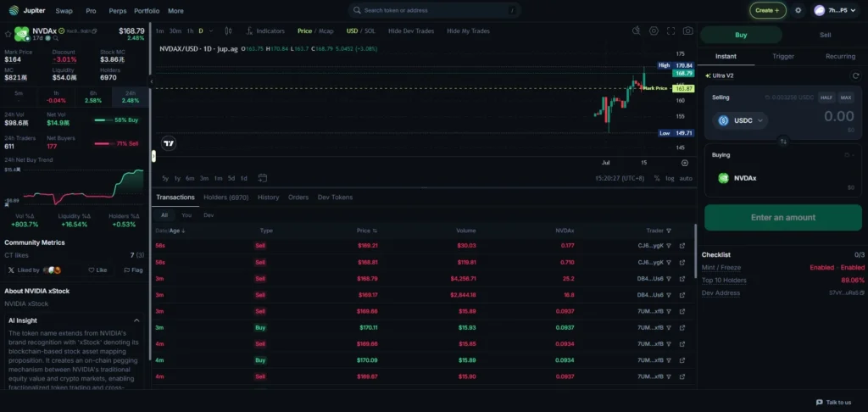Click the selling amount 0.00 field
This screenshot has width=868, height=412.
(x=839, y=116)
